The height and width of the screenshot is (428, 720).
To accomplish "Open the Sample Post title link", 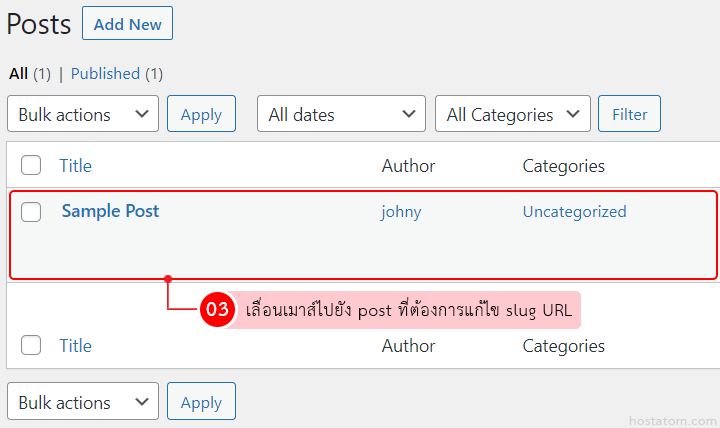I will [x=110, y=211].
